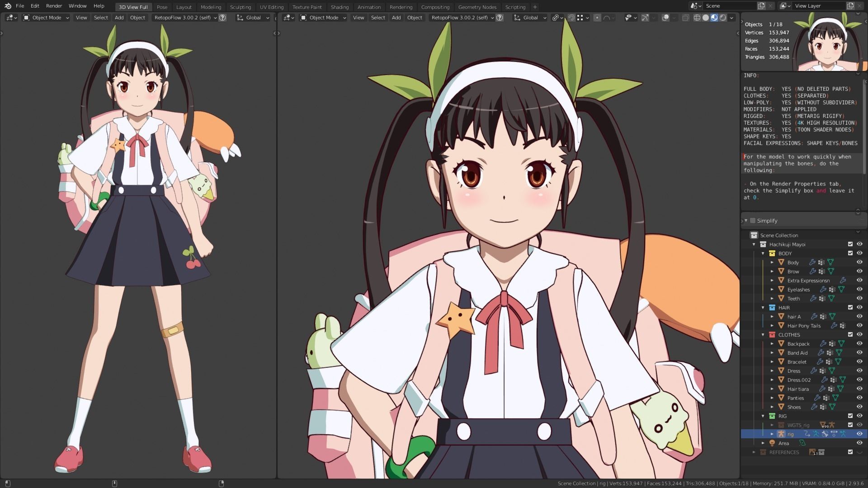Toggle snapping magnet icon in right viewport
The image size is (868, 488).
[571, 18]
